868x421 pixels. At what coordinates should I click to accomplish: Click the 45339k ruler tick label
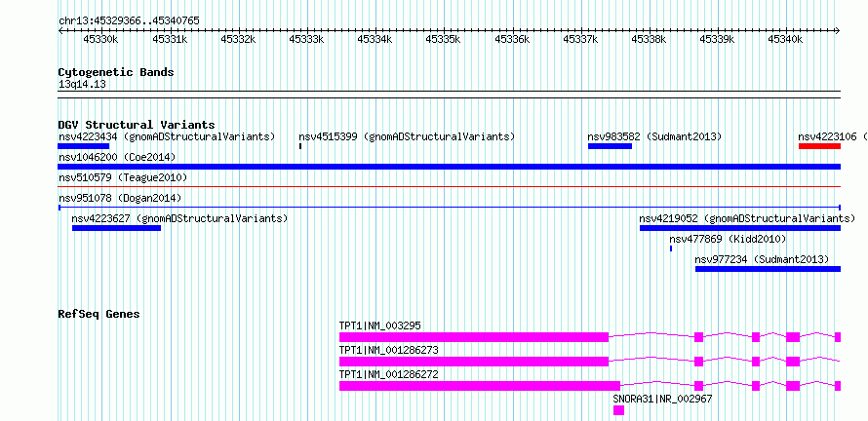point(718,39)
